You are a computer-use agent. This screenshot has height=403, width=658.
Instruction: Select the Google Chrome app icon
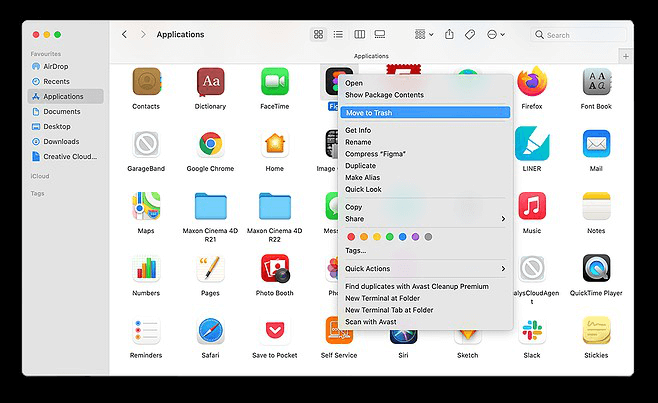[x=210, y=144]
